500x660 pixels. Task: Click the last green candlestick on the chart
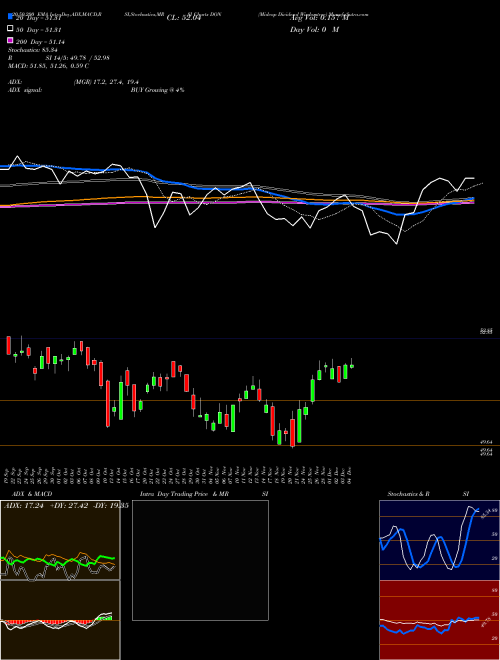click(x=352, y=366)
